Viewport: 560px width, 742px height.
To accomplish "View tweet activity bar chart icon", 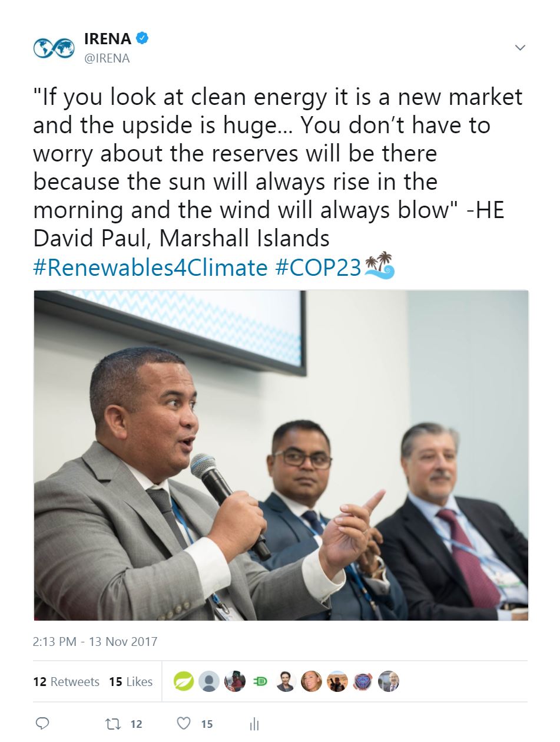I will tap(254, 724).
